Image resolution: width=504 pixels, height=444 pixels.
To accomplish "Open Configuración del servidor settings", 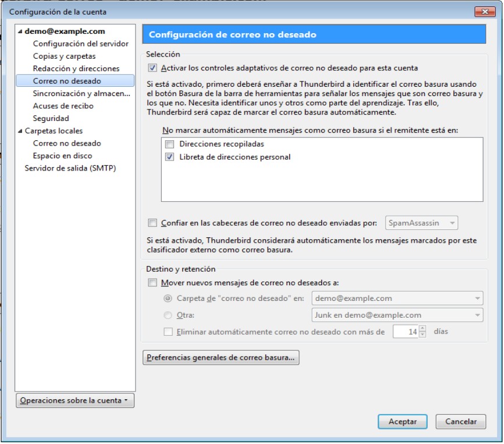I will click(80, 44).
